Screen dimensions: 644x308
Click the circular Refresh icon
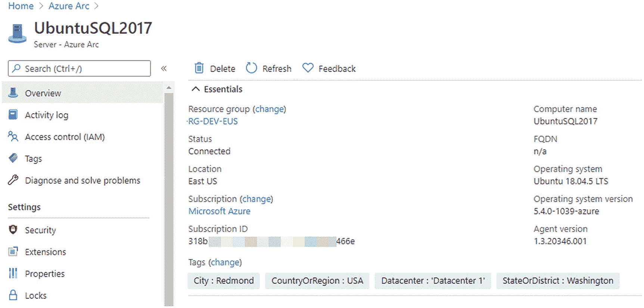click(251, 68)
